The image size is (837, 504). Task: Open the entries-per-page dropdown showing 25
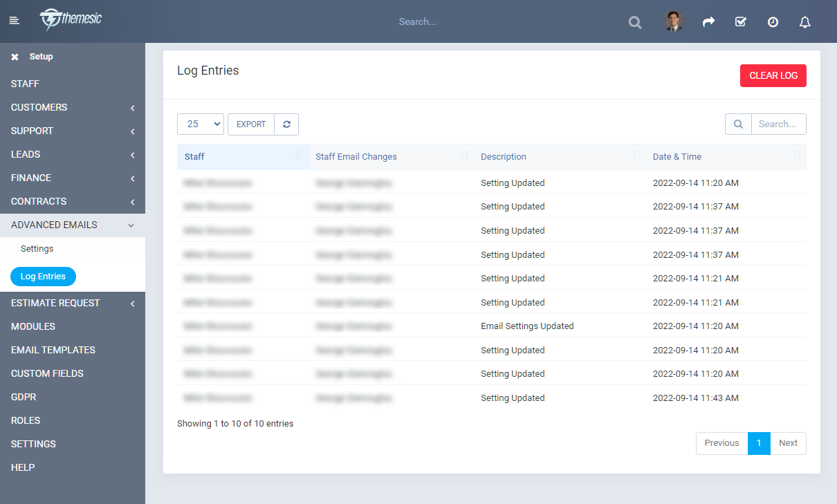click(x=200, y=124)
